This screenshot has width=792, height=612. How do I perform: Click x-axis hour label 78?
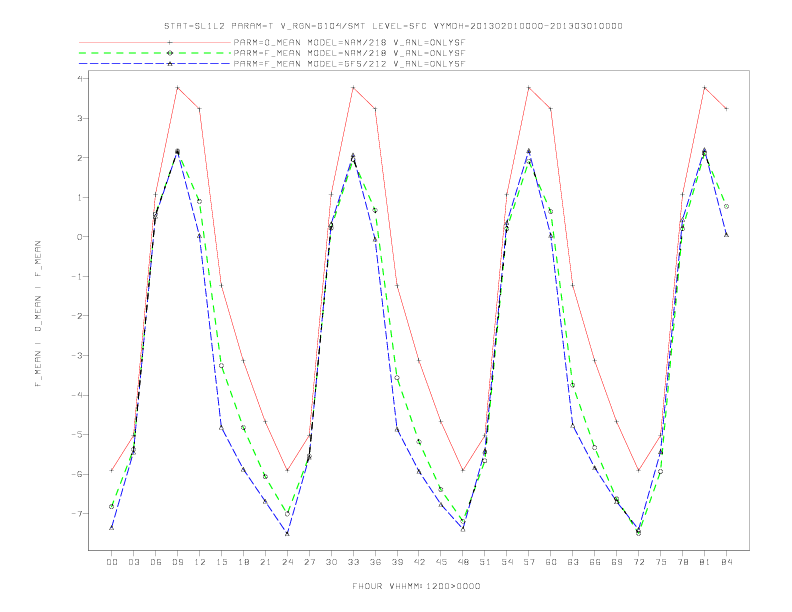tap(683, 562)
